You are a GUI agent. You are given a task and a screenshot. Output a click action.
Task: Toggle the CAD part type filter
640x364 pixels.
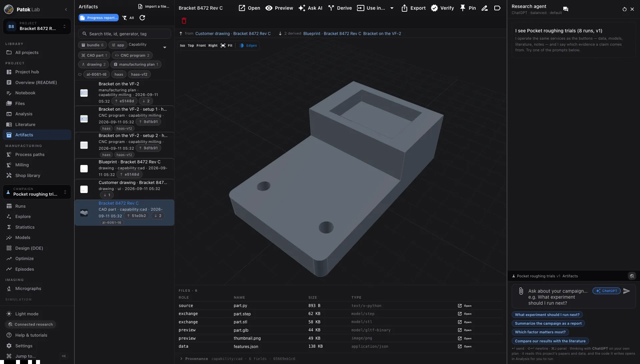pyautogui.click(x=94, y=55)
